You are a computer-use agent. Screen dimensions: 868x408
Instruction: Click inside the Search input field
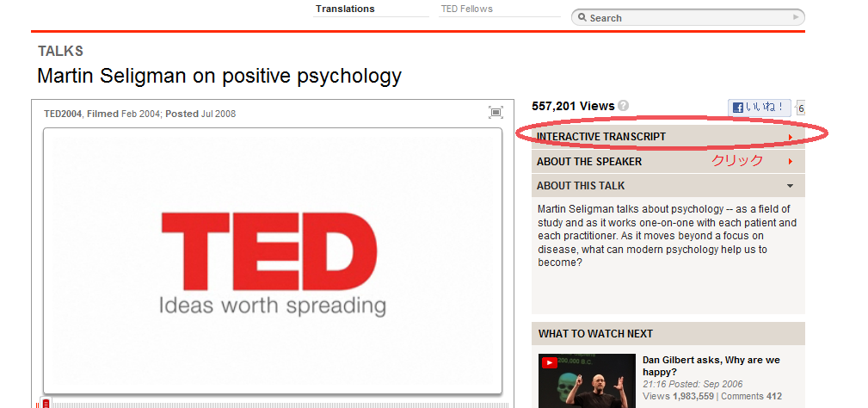(x=688, y=18)
